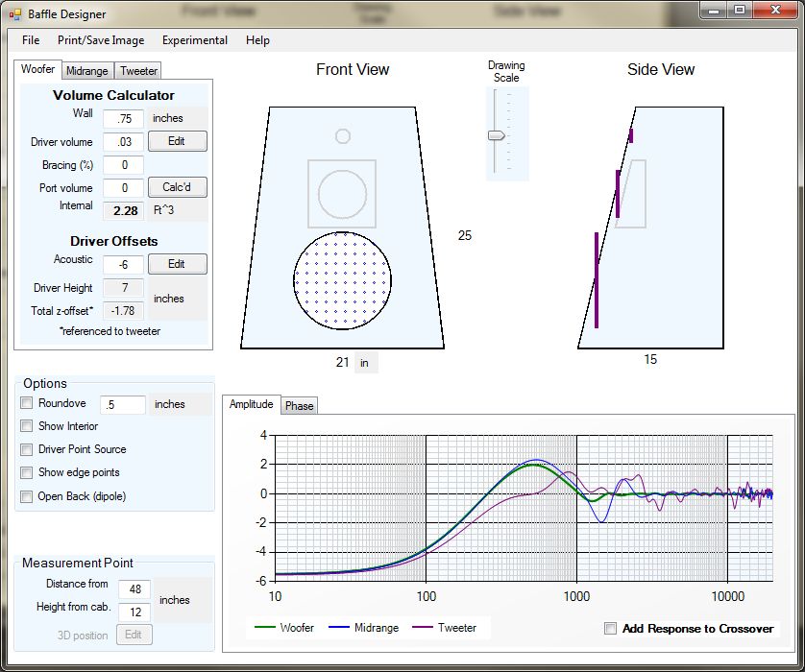Select the Woofer tab
Image resolution: width=805 pixels, height=672 pixels.
pos(37,69)
